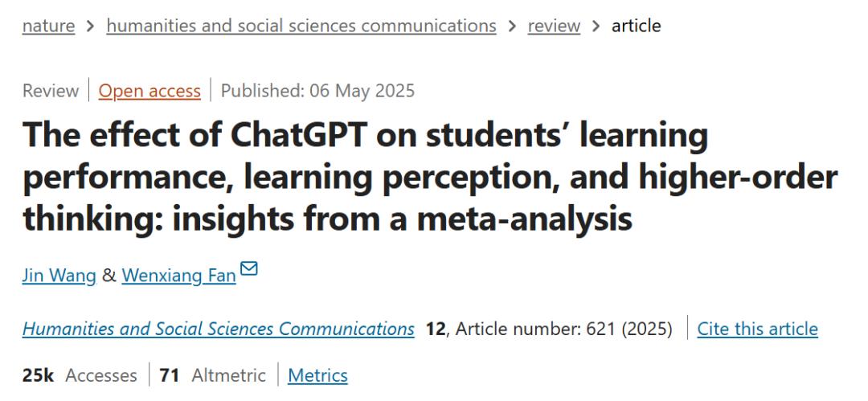Image resolution: width=868 pixels, height=401 pixels.
Task: Open Cite this article
Action: pos(757,329)
